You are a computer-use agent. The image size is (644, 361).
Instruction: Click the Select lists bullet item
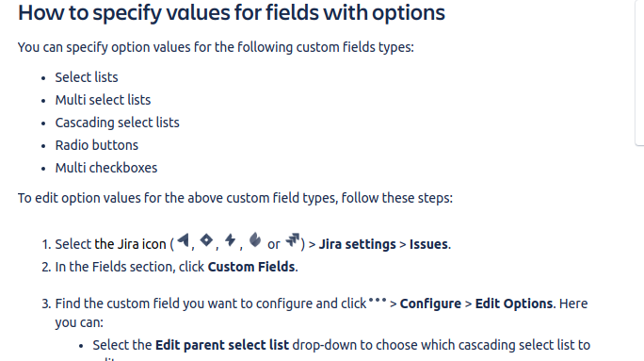click(87, 77)
